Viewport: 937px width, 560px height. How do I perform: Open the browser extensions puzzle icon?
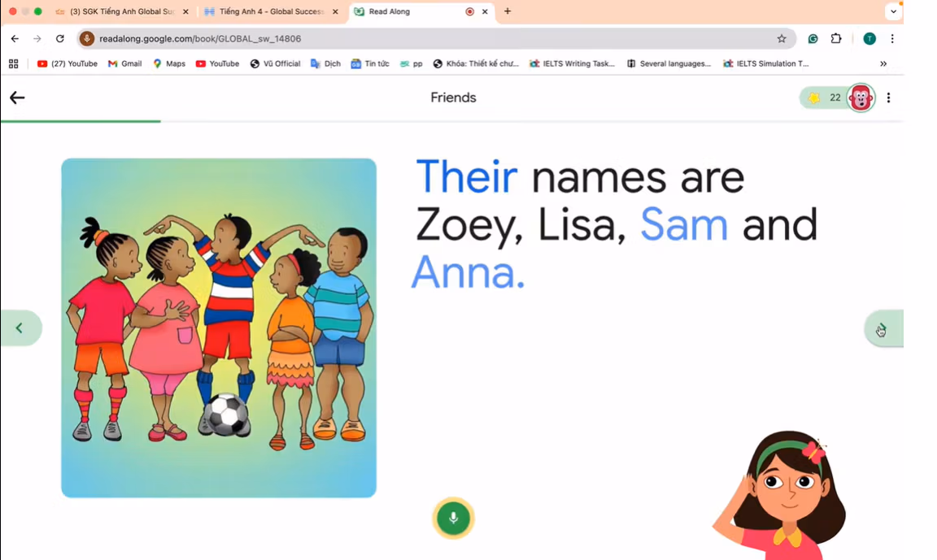coord(836,39)
